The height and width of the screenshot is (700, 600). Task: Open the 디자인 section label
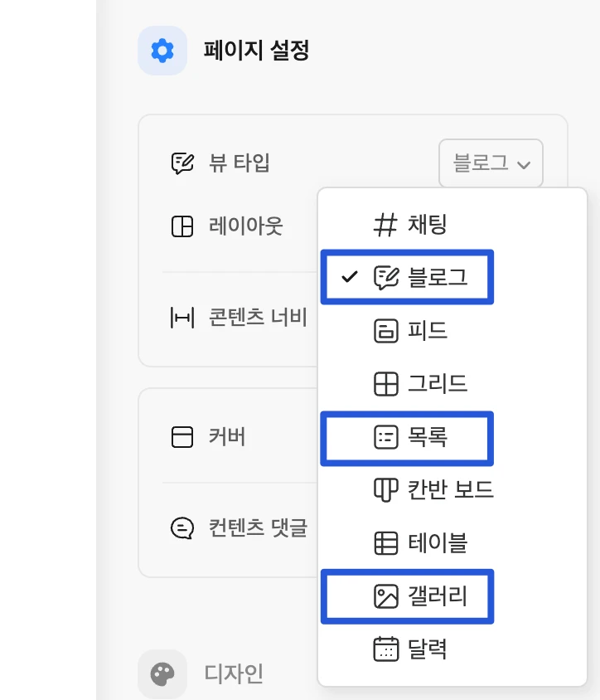[x=234, y=673]
